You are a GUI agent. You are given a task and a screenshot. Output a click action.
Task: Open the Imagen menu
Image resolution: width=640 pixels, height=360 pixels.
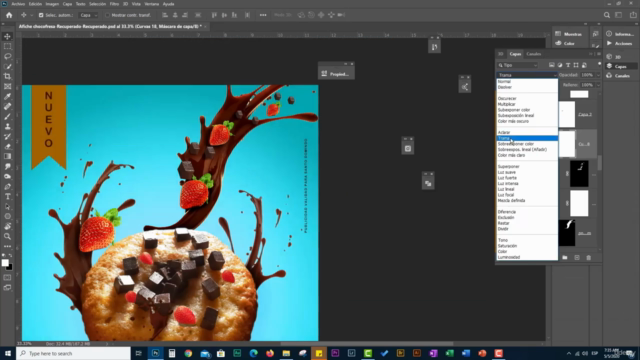tap(52, 4)
